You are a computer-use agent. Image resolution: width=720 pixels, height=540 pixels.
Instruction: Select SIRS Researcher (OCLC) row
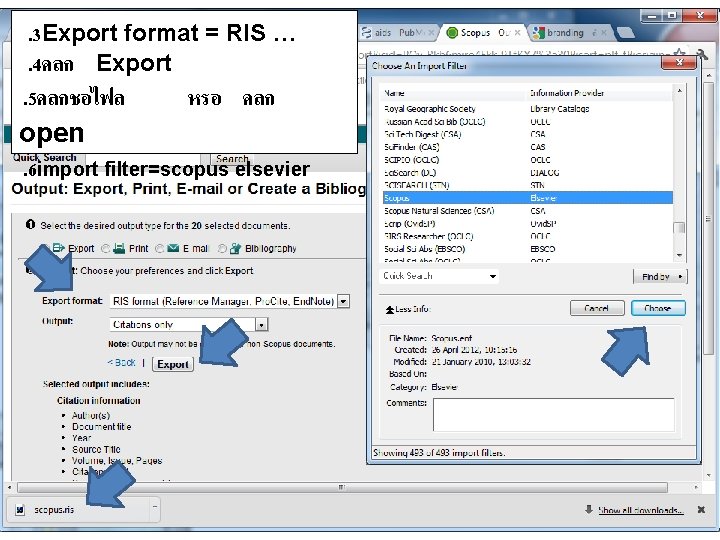coord(528,236)
